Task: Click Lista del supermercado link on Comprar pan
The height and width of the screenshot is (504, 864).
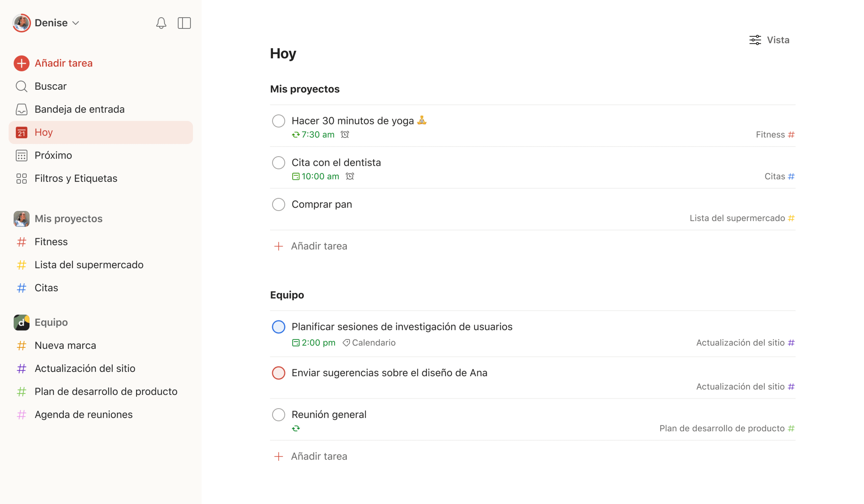Action: pyautogui.click(x=742, y=218)
